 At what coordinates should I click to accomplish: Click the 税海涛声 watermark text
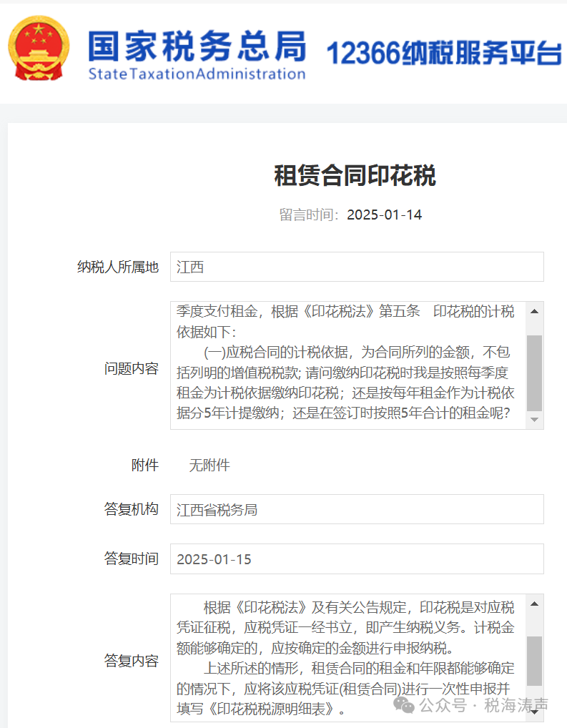click(516, 706)
